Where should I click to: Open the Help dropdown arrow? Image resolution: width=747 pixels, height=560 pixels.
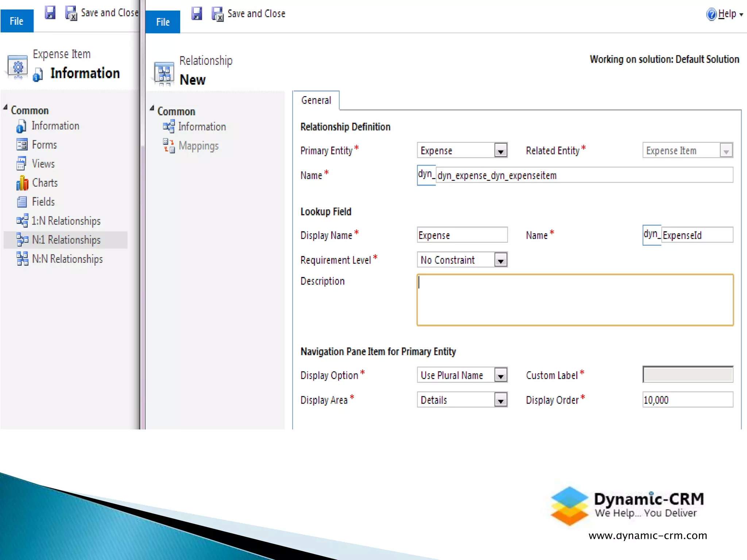click(x=741, y=15)
